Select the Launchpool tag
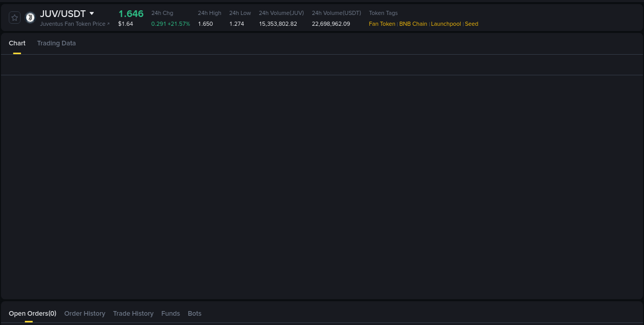This screenshot has width=644, height=325. 445,24
